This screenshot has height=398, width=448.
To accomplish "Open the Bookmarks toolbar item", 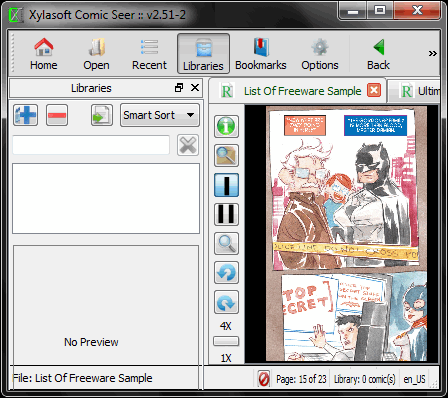I will pyautogui.click(x=261, y=54).
